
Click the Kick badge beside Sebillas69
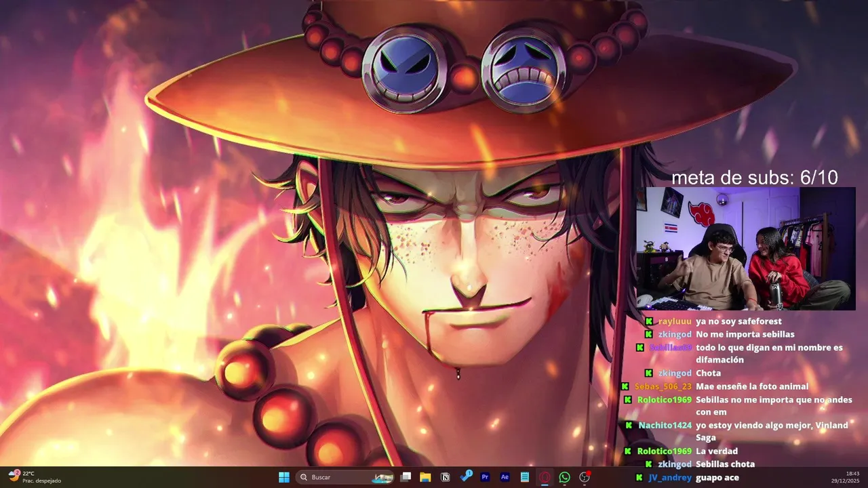(x=639, y=347)
